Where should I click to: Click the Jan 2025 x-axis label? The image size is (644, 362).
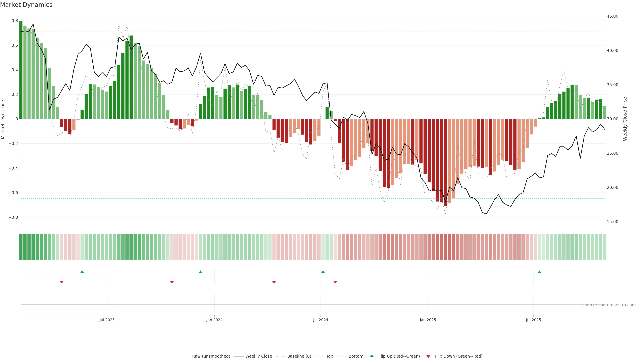pos(428,320)
